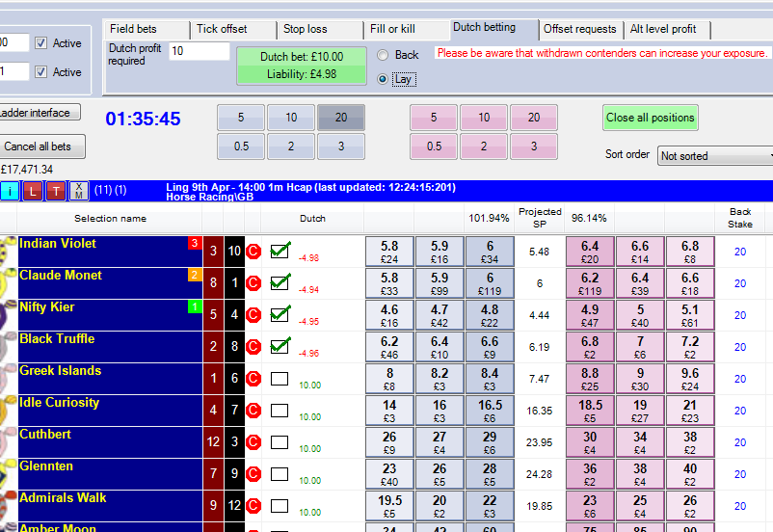Open the Field bets tab
The height and width of the screenshot is (532, 773).
(146, 29)
